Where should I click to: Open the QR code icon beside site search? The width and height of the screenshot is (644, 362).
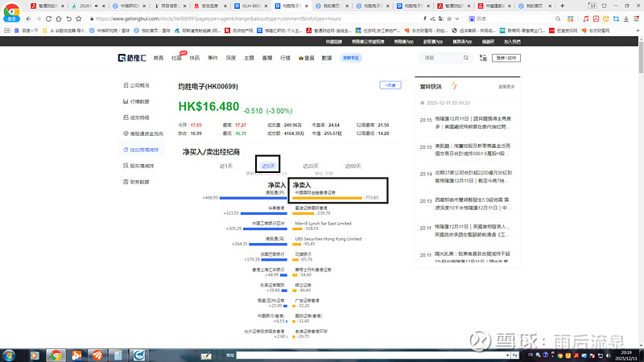click(483, 58)
